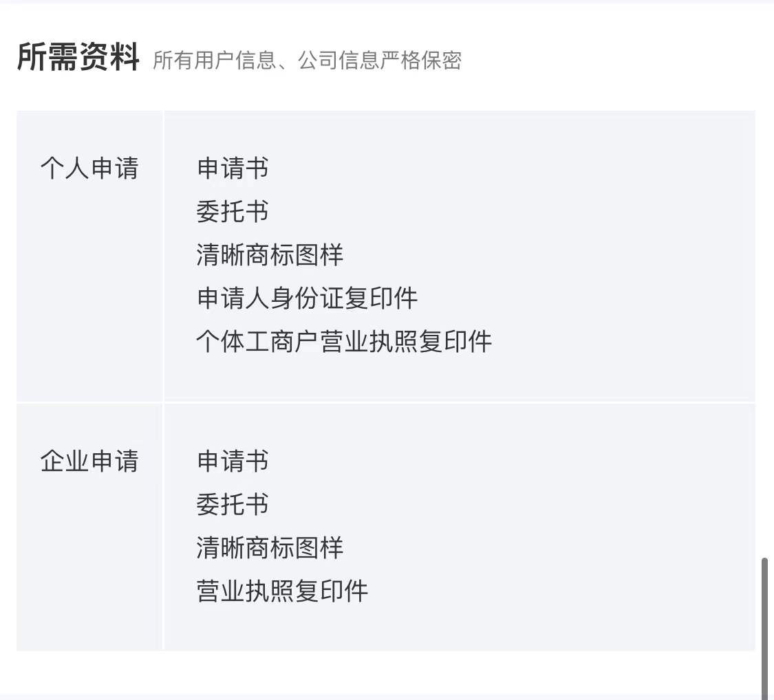Click the 所有用户信息、公司信息严格保密 subtitle

coord(307,61)
